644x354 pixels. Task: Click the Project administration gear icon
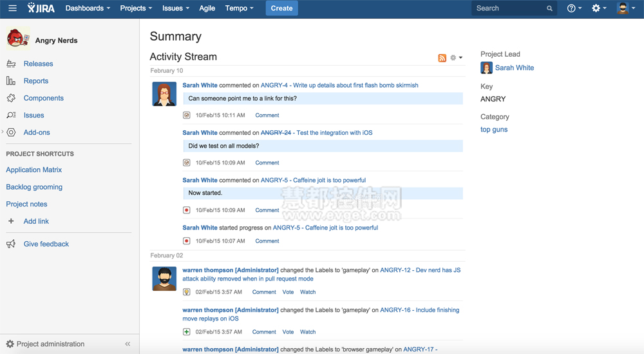coord(10,344)
